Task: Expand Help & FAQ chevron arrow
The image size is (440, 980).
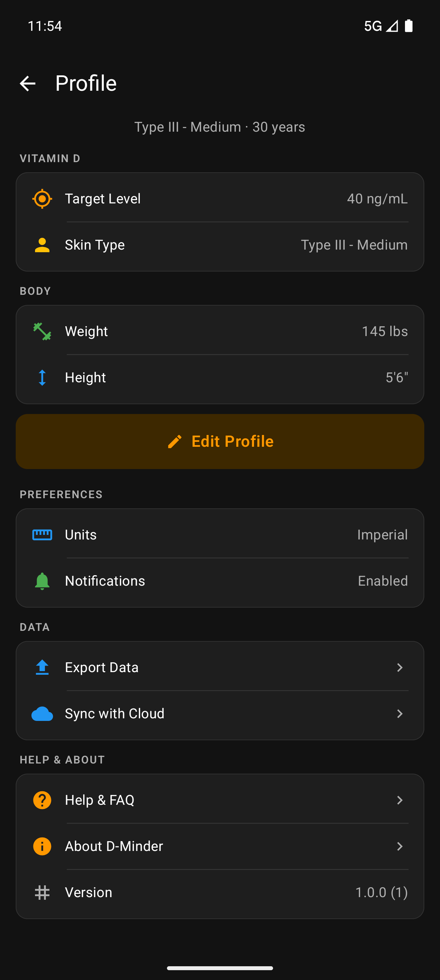Action: pyautogui.click(x=399, y=800)
